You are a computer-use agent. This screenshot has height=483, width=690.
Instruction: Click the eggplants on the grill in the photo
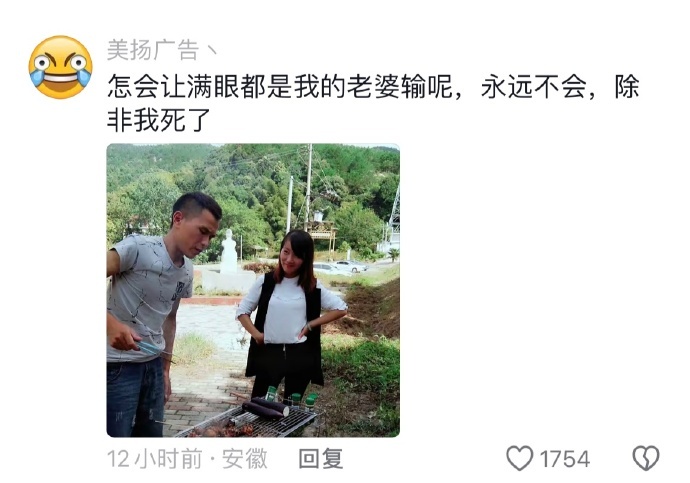click(x=266, y=407)
